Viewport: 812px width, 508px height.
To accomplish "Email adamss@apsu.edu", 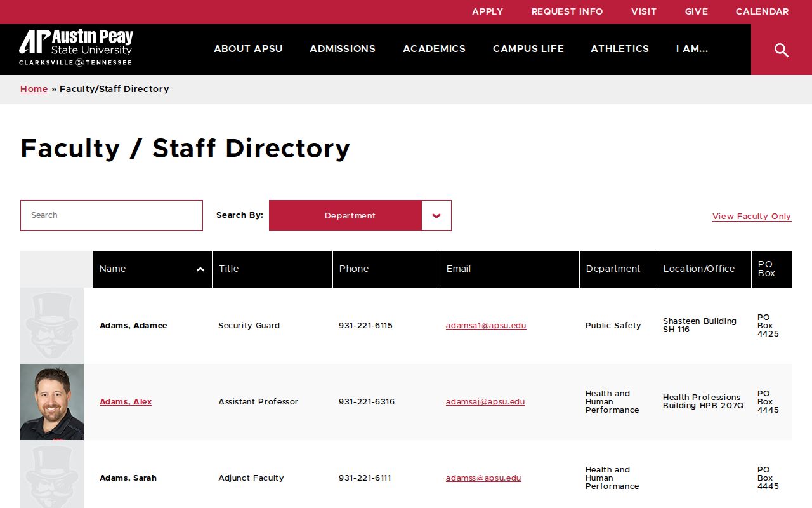I will (483, 478).
